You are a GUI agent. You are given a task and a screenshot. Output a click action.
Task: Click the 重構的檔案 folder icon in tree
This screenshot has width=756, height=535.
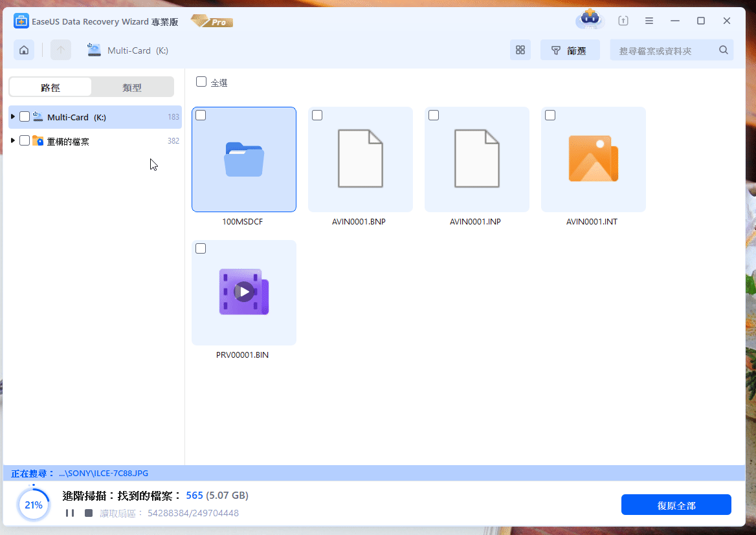(x=38, y=141)
